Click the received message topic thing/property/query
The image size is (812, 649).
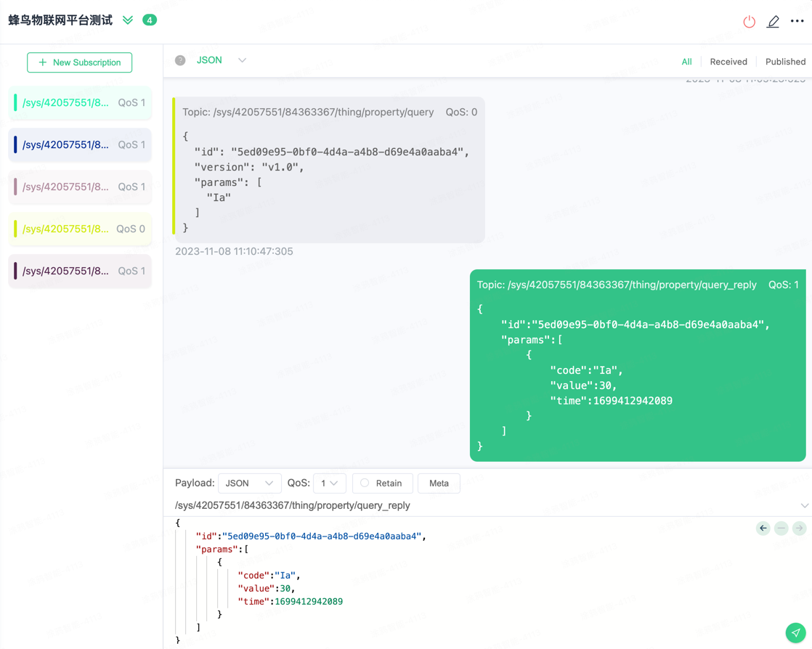pyautogui.click(x=308, y=113)
